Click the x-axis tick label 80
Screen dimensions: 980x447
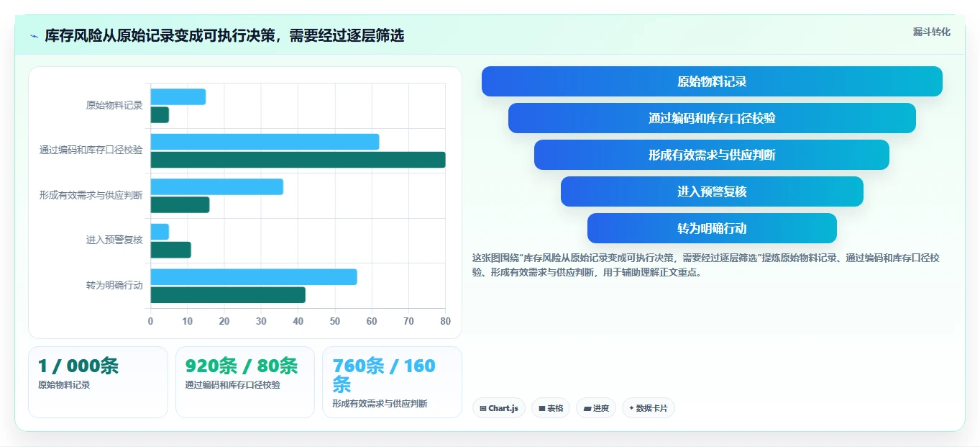click(445, 322)
